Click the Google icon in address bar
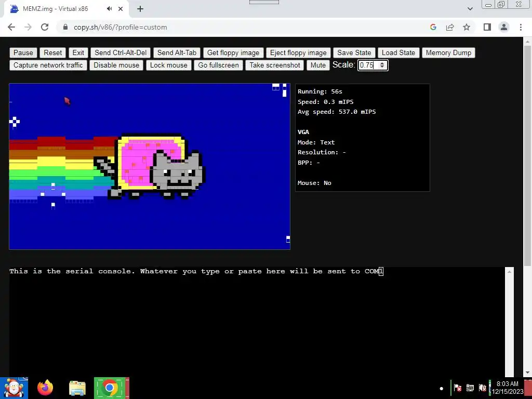 click(x=433, y=27)
